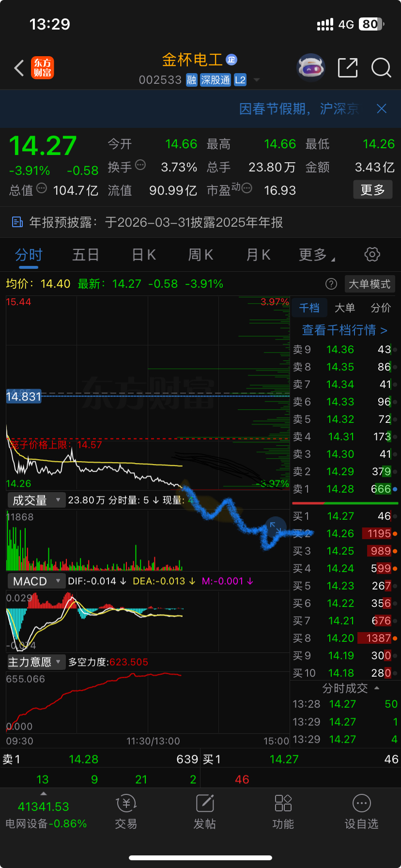Image resolution: width=401 pixels, height=868 pixels.
Task: Open 交易 in bottom bar
Action: (x=126, y=812)
